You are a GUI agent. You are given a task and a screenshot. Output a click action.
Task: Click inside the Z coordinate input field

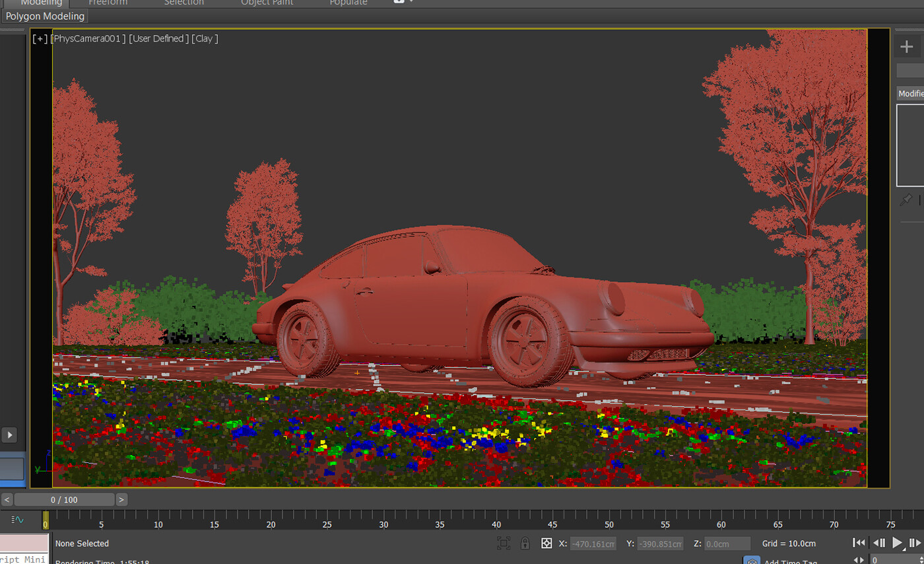pos(726,544)
